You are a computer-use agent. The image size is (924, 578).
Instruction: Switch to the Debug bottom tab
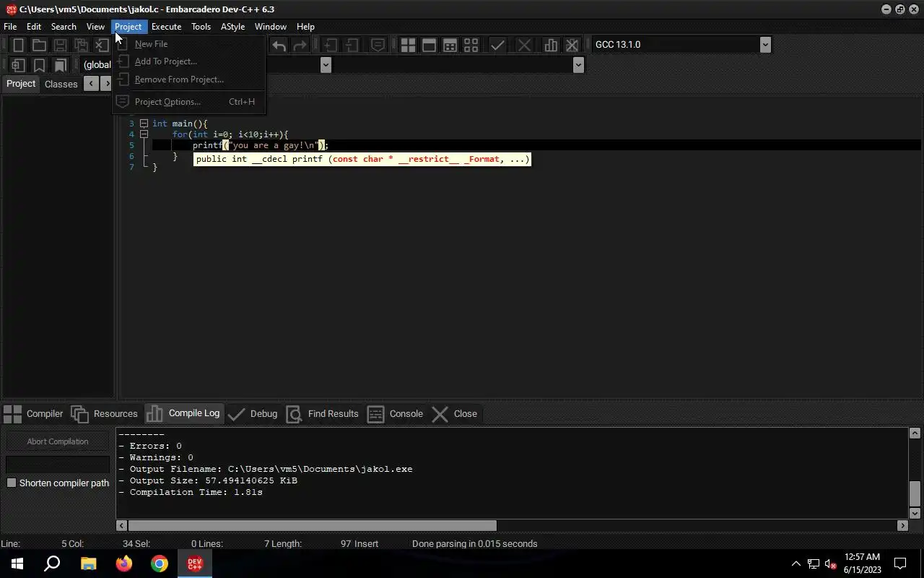(x=252, y=414)
